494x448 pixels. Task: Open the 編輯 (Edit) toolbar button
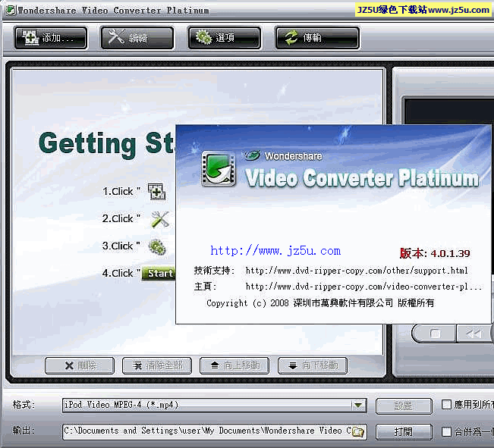tap(137, 38)
